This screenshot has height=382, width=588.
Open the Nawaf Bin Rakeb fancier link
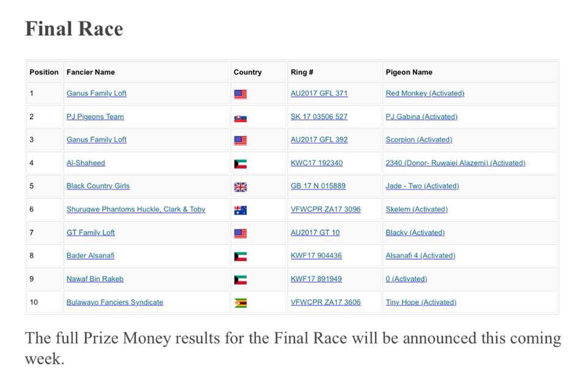click(x=95, y=279)
